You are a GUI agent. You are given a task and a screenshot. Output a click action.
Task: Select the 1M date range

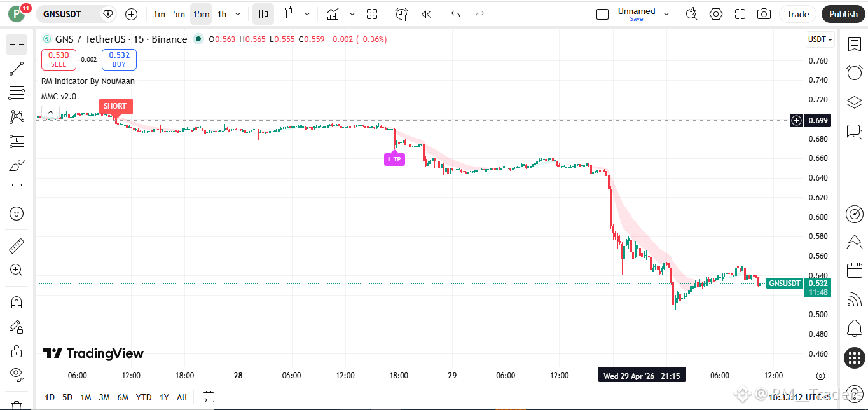pyautogui.click(x=86, y=397)
